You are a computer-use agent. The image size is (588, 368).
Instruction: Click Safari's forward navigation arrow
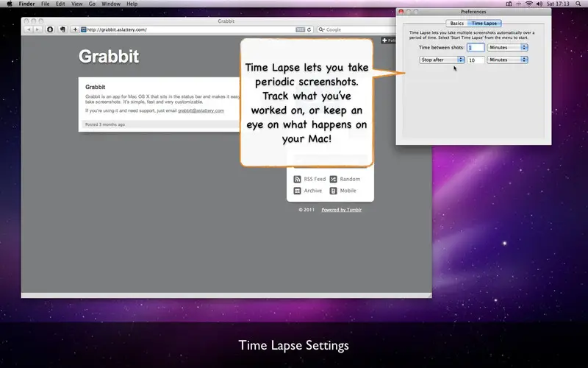click(37, 29)
